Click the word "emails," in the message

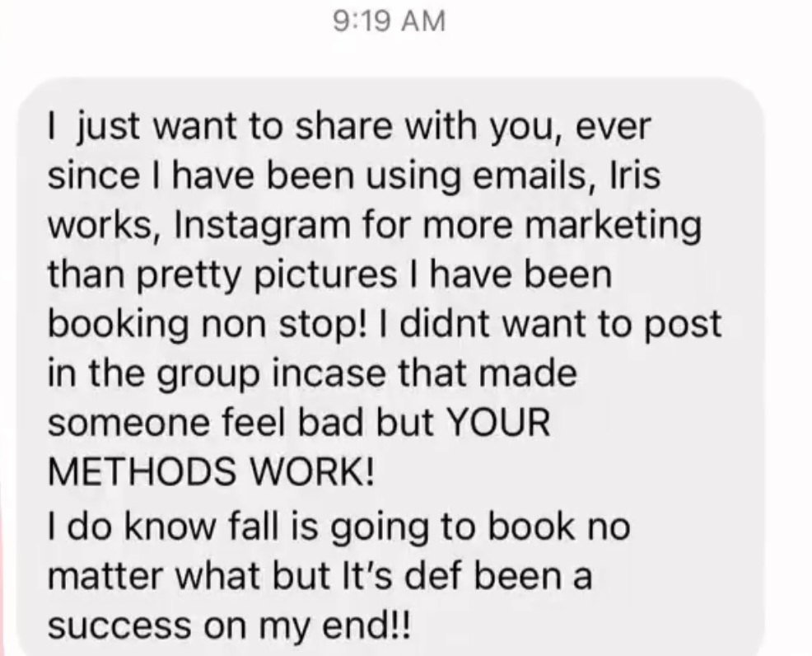coord(534,176)
